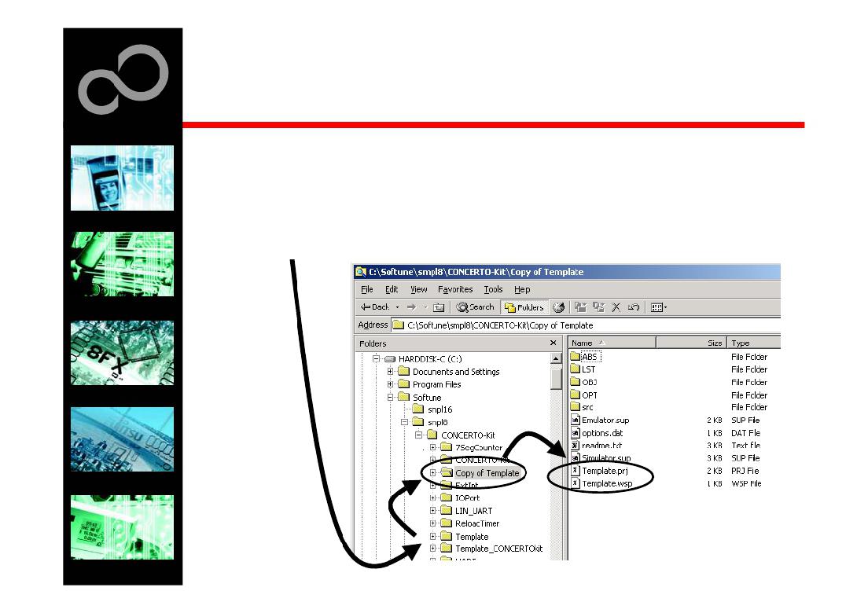
Task: Click the Delete X toolbar icon
Action: coord(616,307)
